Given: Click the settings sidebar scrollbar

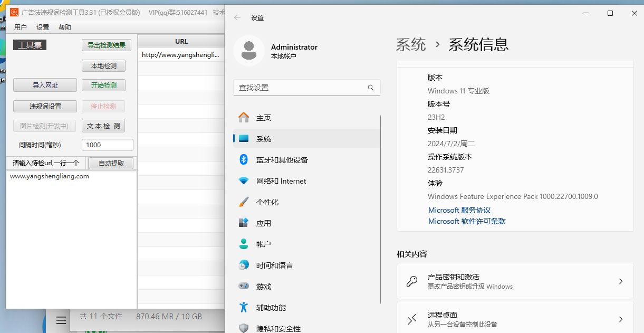Looking at the screenshot, I should (x=381, y=211).
